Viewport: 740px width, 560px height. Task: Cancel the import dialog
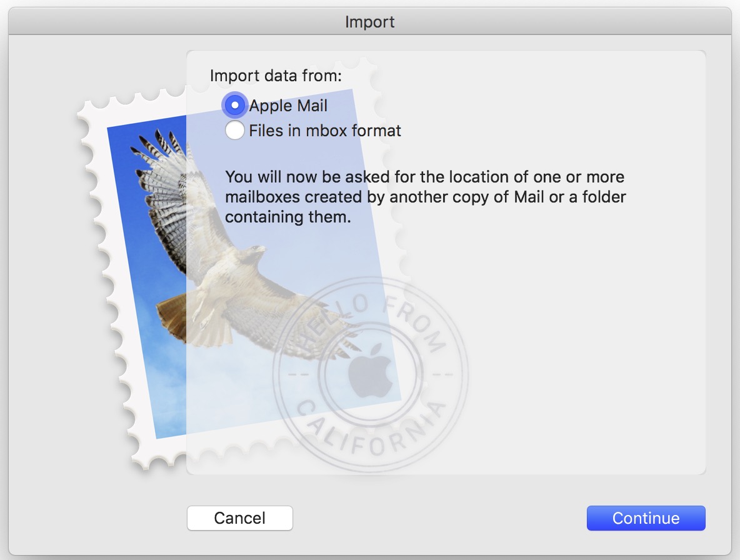coord(240,518)
